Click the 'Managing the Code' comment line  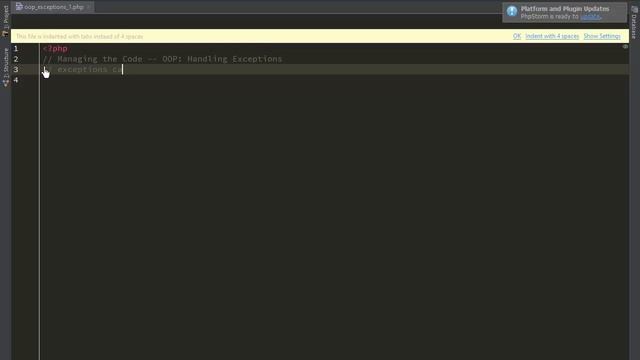pos(162,59)
